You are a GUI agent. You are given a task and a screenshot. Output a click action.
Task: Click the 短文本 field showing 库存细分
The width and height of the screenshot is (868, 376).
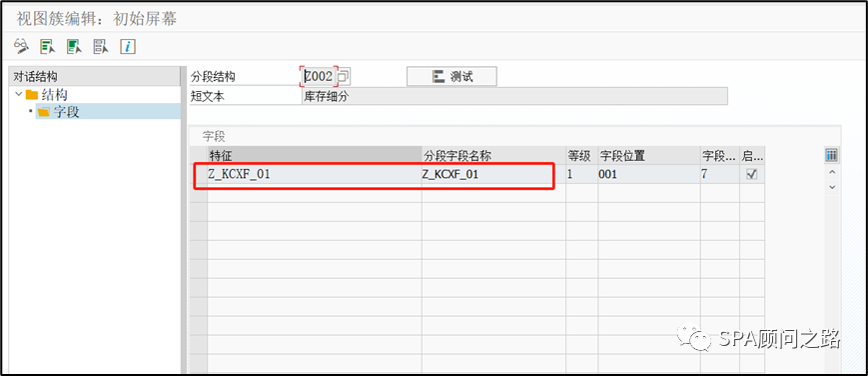514,96
